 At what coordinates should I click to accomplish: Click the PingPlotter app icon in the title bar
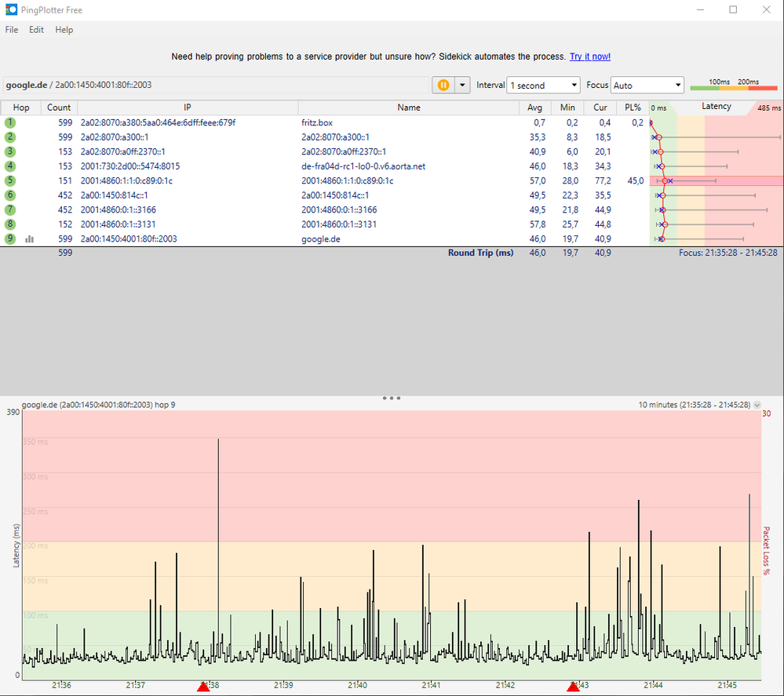[11, 9]
